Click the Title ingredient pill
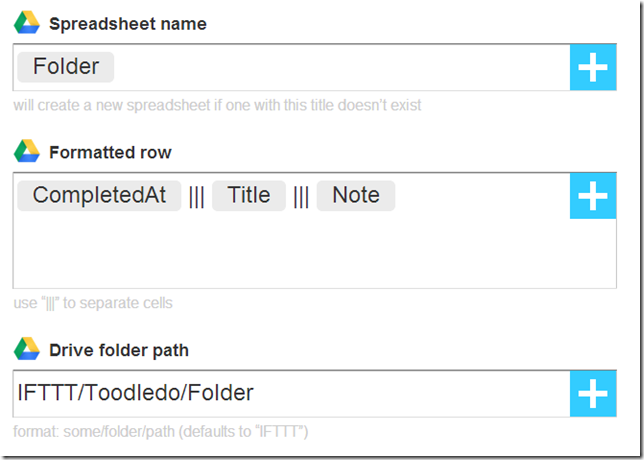The image size is (644, 460). (249, 195)
